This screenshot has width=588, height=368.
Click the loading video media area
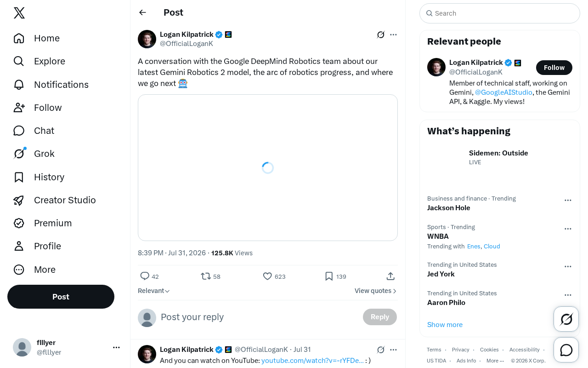pos(268,167)
